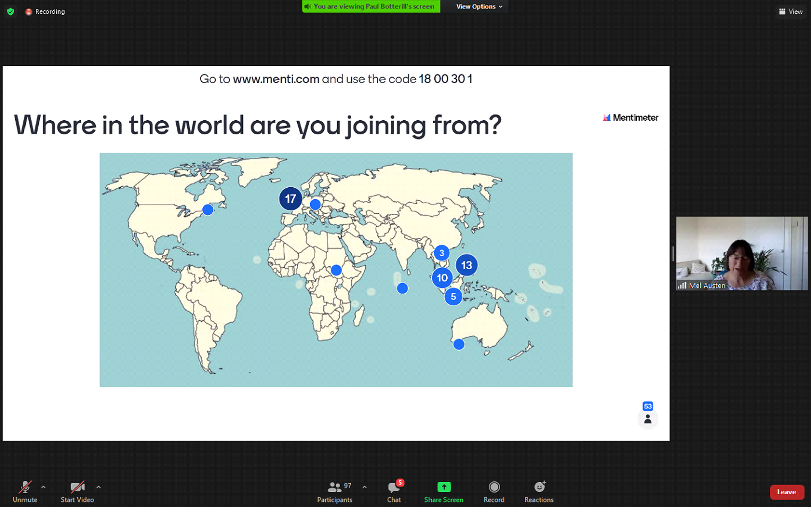Viewport: 812px width, 507px height.
Task: Expand arrow next to Participants
Action: (365, 487)
